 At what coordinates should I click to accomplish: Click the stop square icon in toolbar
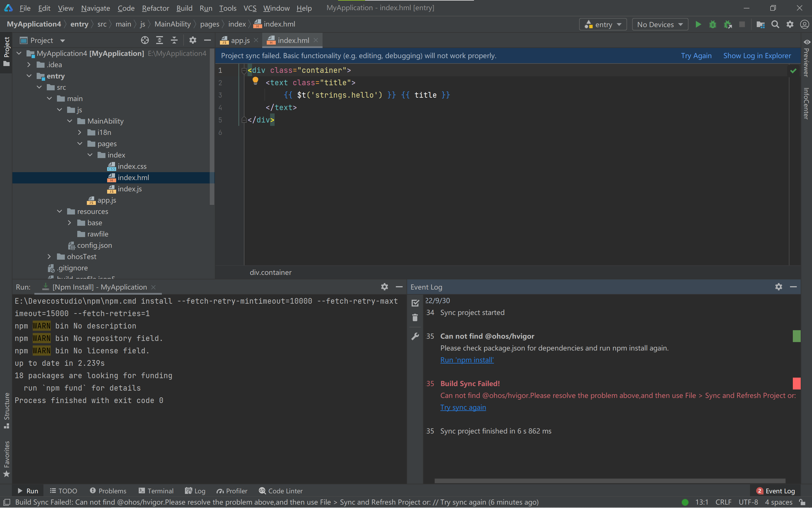coord(742,25)
